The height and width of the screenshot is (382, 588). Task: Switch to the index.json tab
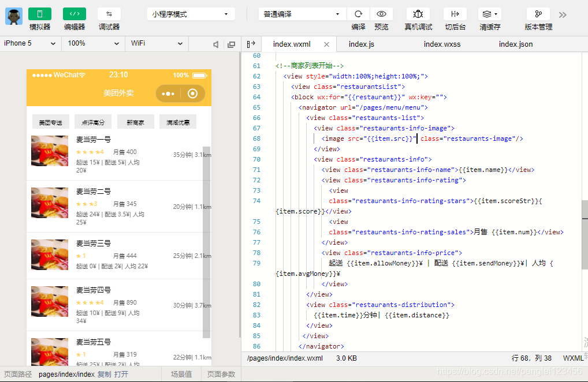[516, 44]
